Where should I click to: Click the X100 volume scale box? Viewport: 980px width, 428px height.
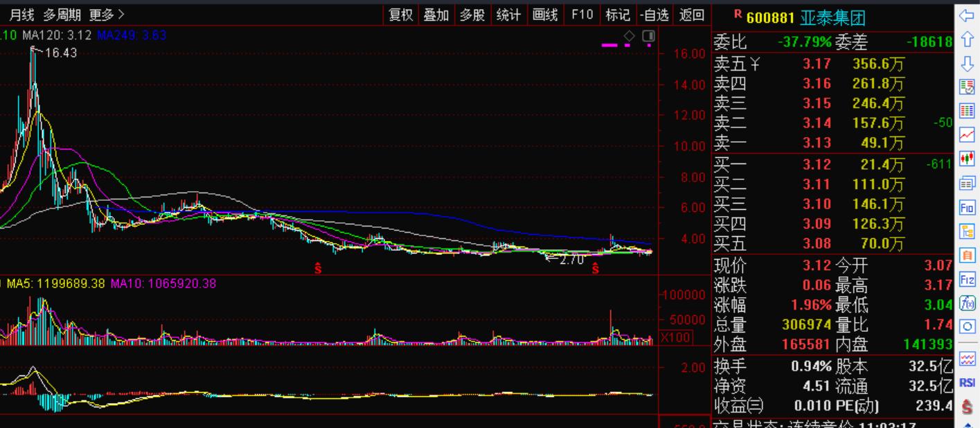coord(674,337)
